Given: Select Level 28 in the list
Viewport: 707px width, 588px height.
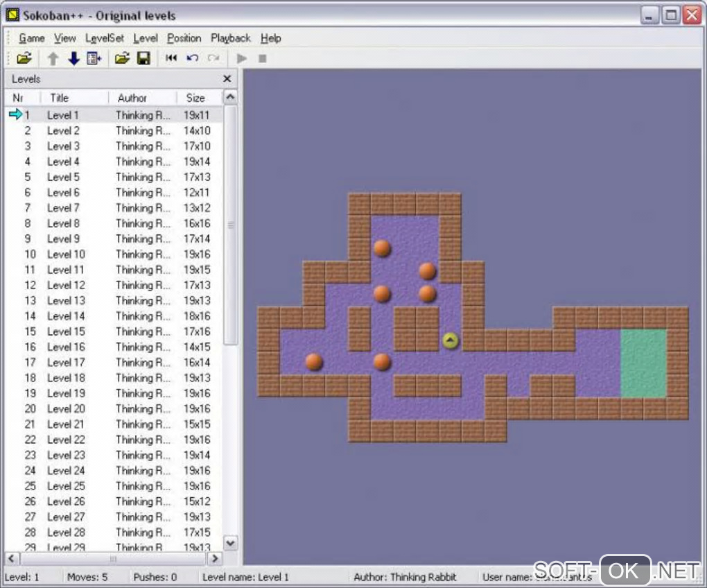Looking at the screenshot, I should pyautogui.click(x=114, y=532).
